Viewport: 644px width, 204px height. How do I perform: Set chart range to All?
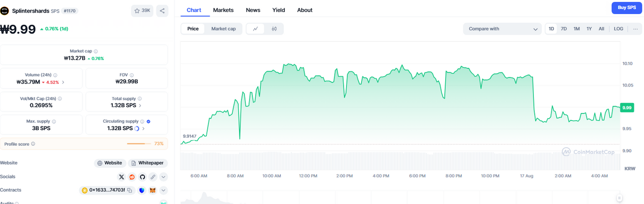point(601,29)
